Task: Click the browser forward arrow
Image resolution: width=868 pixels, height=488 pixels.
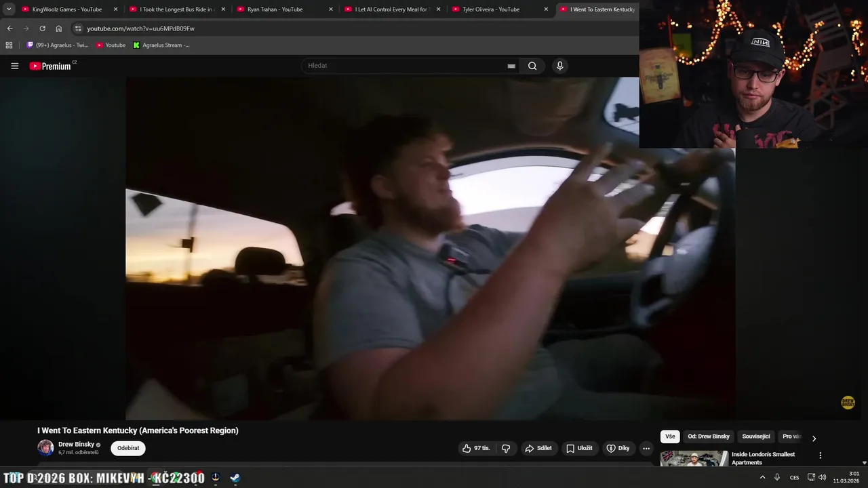Action: 26,28
